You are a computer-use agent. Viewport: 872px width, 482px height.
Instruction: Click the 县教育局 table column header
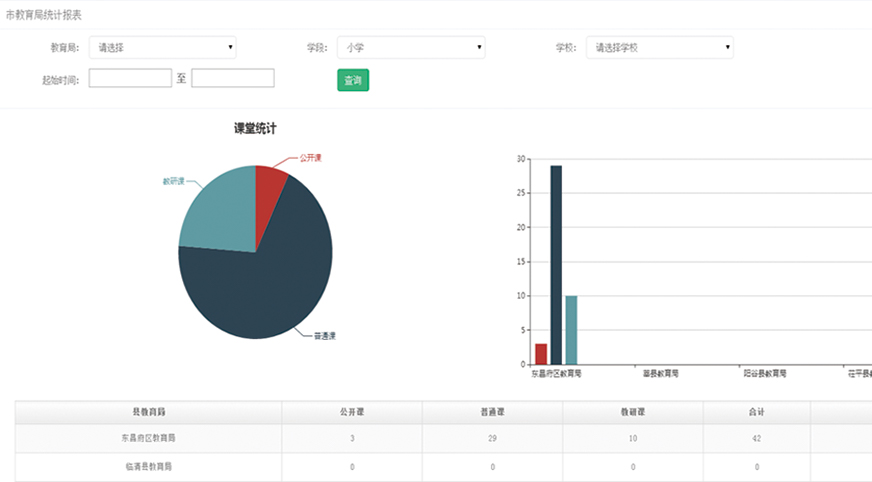pyautogui.click(x=148, y=412)
